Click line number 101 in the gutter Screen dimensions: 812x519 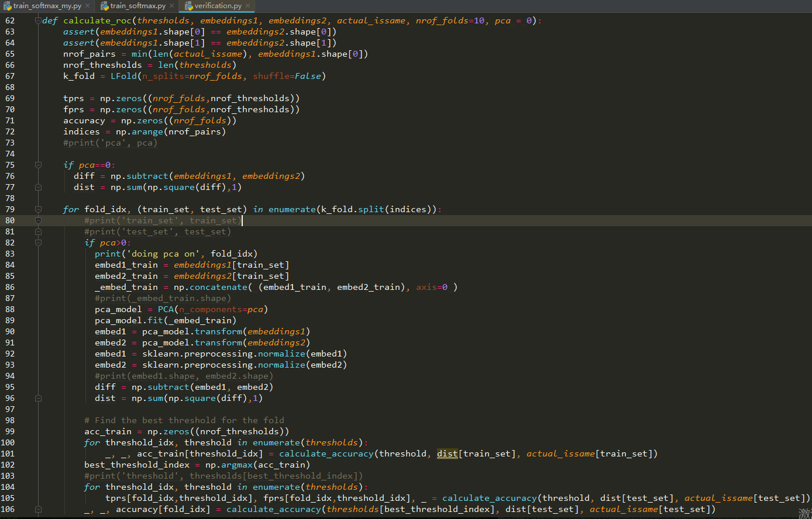[8, 454]
